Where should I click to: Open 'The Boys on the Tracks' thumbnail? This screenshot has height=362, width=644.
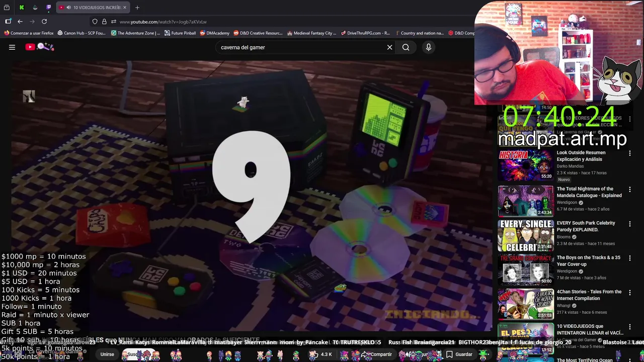click(525, 269)
